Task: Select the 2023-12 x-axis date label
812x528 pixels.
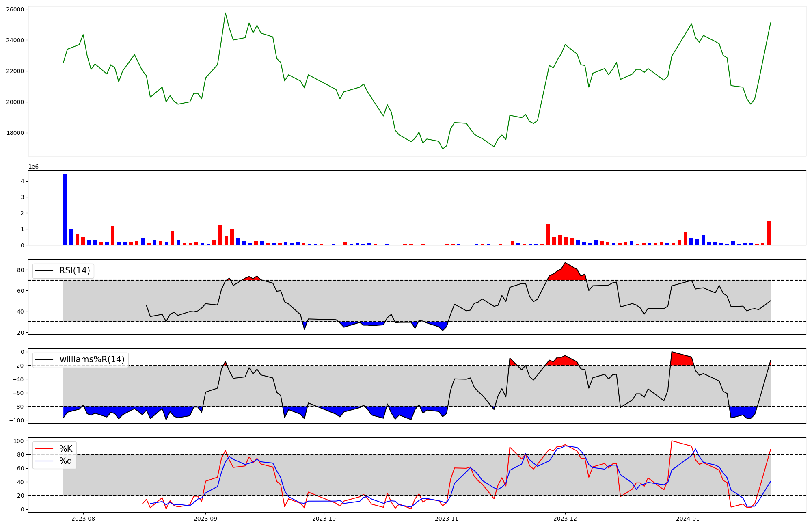Action: pos(565,519)
